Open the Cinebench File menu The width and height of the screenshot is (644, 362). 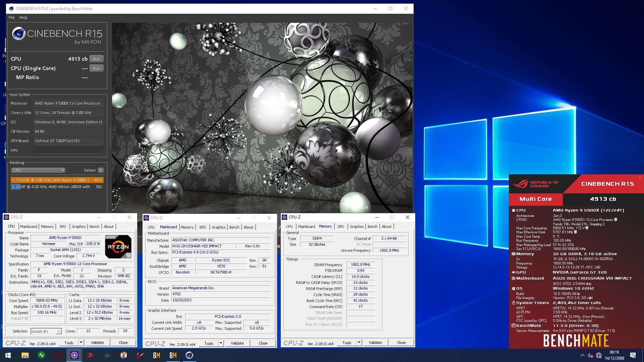12,17
